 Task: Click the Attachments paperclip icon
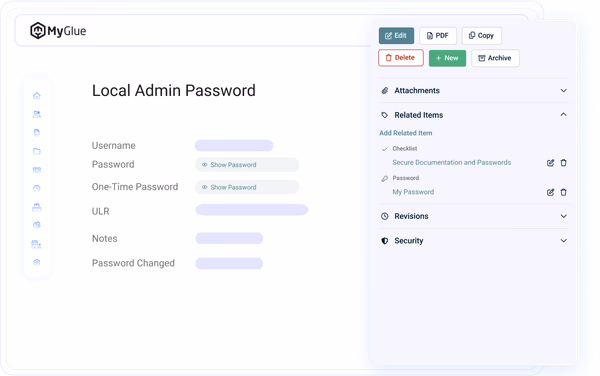point(385,91)
